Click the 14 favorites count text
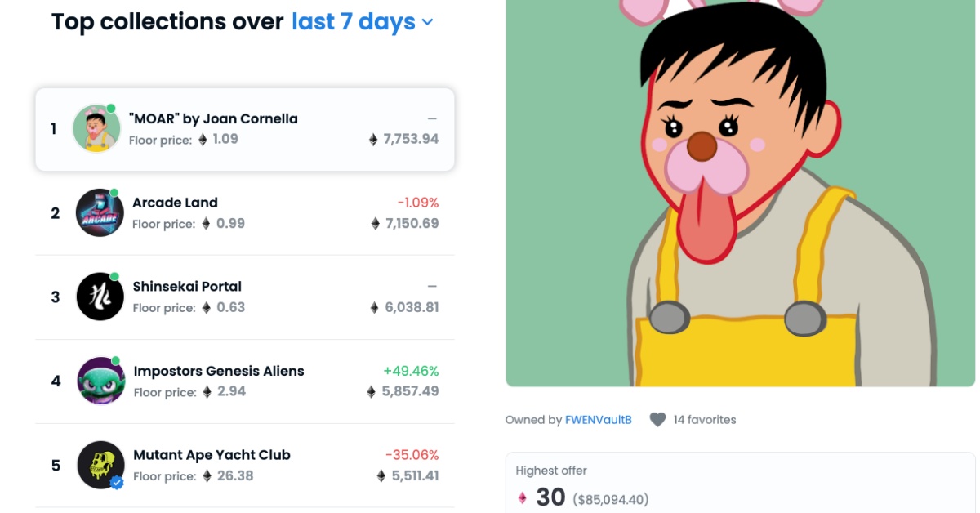The height and width of the screenshot is (513, 980). [705, 420]
